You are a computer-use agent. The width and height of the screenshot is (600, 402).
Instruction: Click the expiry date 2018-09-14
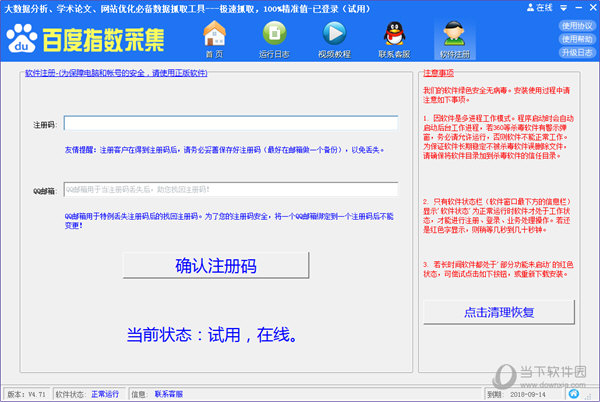click(528, 394)
